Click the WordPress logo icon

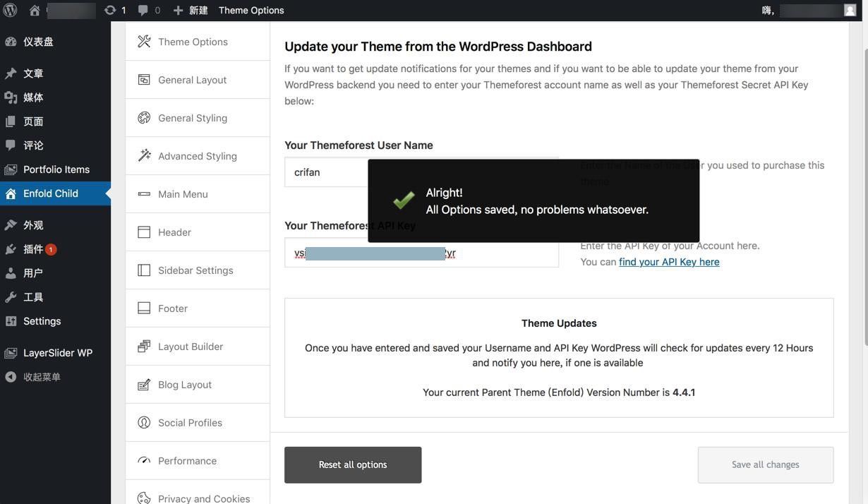(11, 10)
